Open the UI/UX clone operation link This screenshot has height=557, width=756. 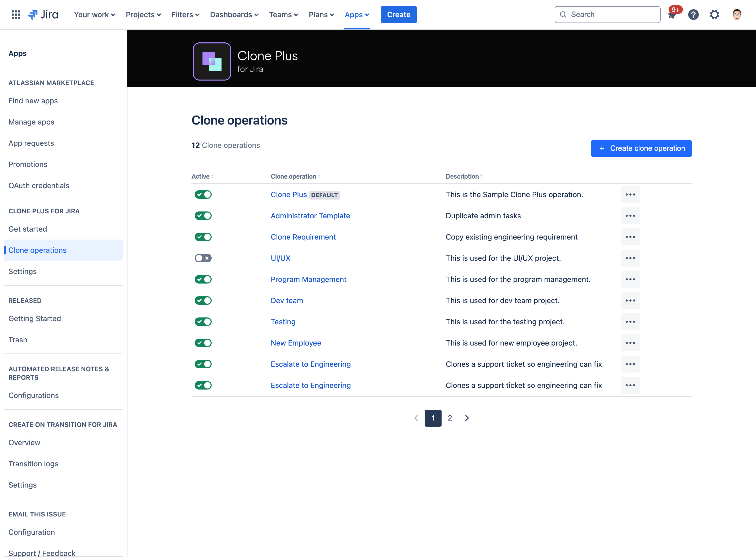pos(281,258)
